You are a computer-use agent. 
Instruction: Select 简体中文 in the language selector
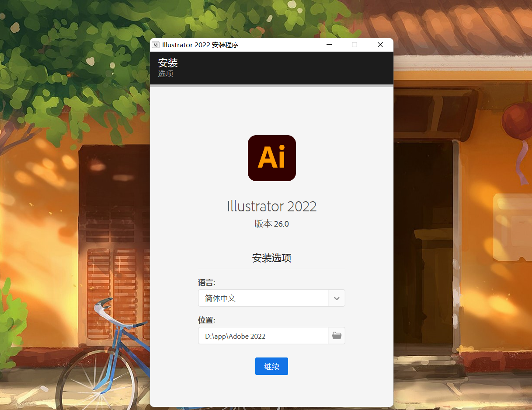[262, 298]
